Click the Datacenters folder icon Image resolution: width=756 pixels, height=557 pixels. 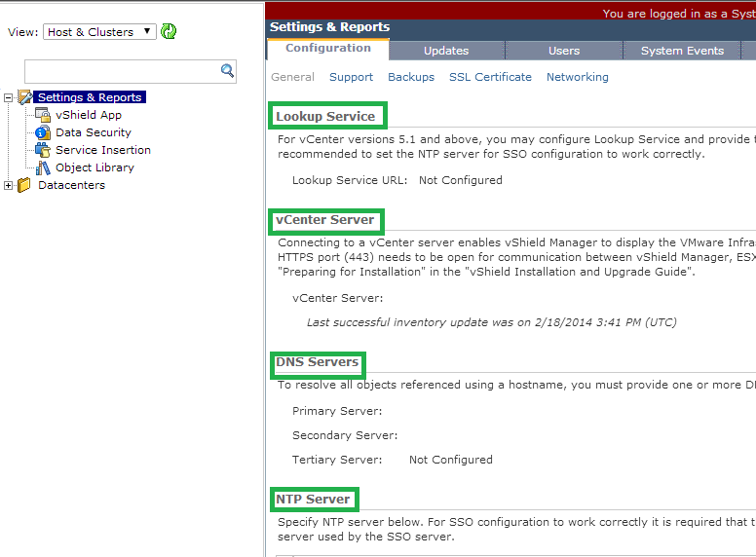pos(24,185)
